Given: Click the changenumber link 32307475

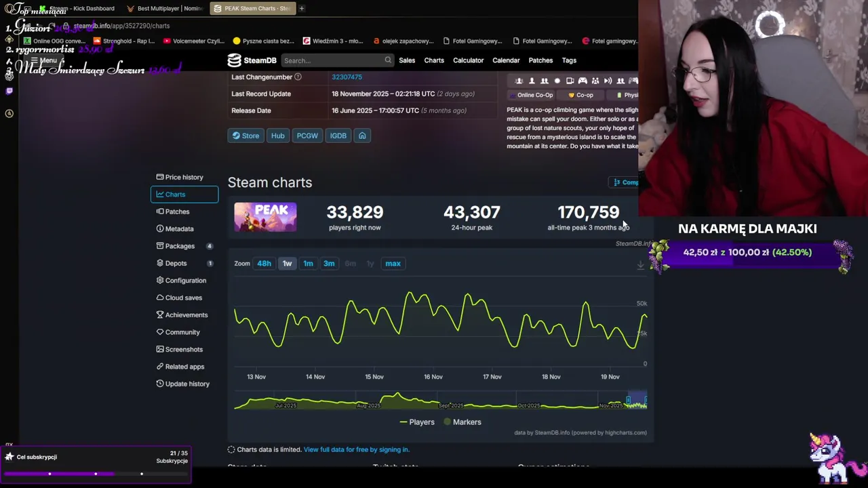Looking at the screenshot, I should (x=347, y=77).
